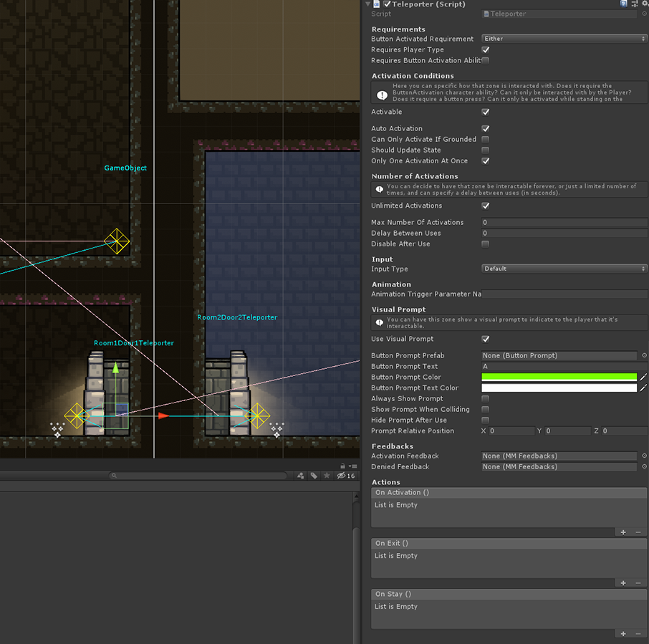Add a listener to On Activation list
This screenshot has height=644, width=649.
(623, 532)
